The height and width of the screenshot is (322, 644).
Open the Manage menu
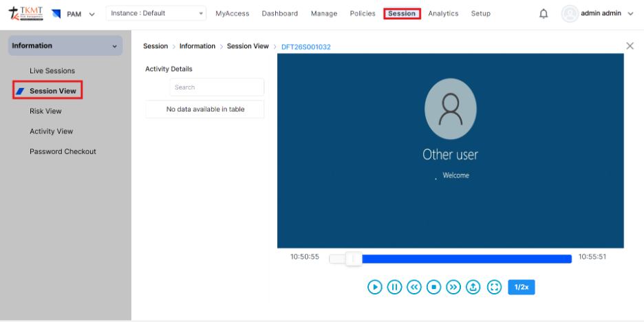pos(324,14)
